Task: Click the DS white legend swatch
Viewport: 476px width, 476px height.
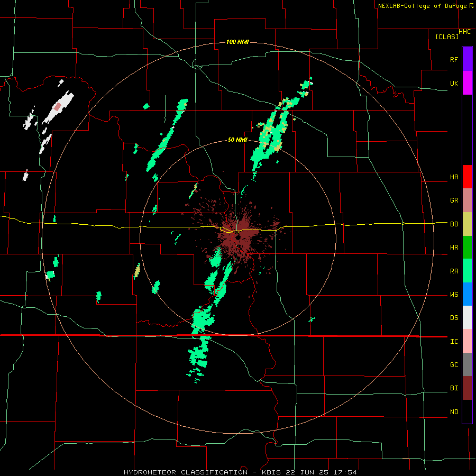Action: click(467, 317)
